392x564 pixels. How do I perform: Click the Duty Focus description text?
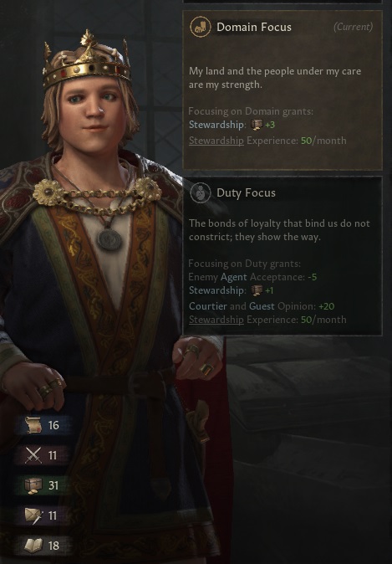pyautogui.click(x=279, y=230)
